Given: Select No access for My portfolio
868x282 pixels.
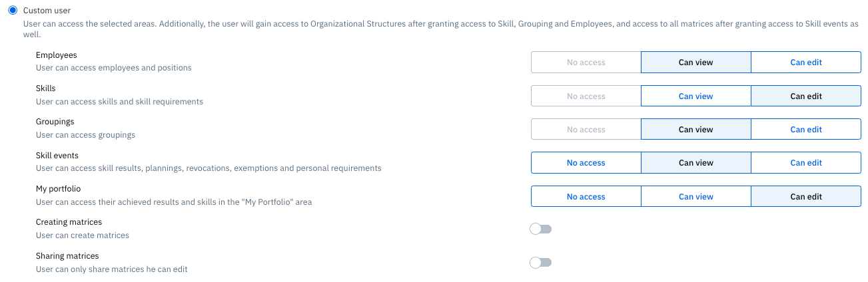Looking at the screenshot, I should click(x=586, y=197).
